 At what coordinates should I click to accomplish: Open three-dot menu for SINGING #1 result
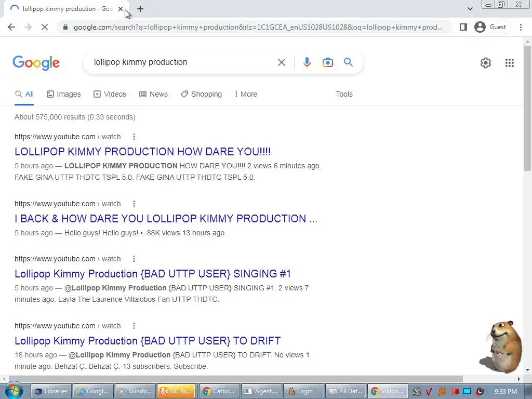point(134,259)
